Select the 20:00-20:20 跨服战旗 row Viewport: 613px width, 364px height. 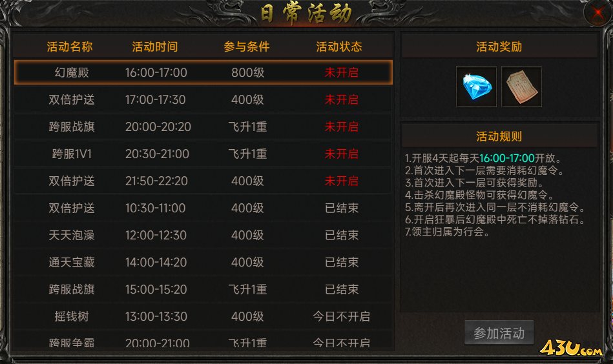203,126
